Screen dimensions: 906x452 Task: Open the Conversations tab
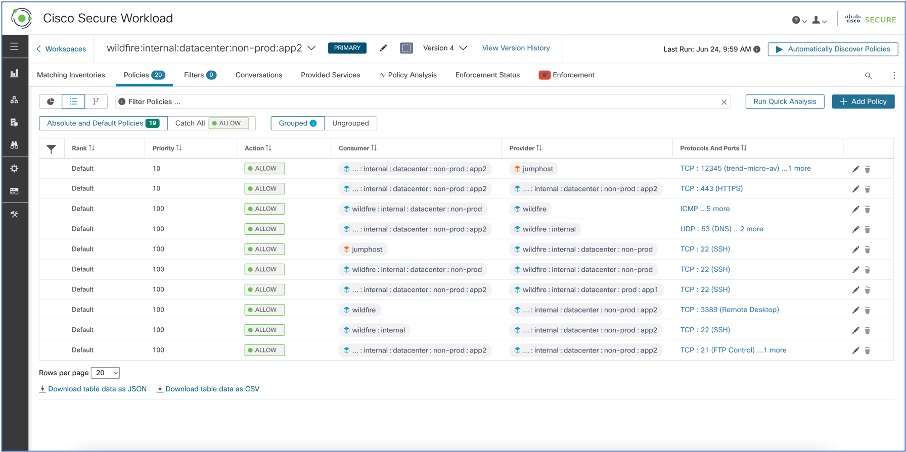click(x=259, y=75)
